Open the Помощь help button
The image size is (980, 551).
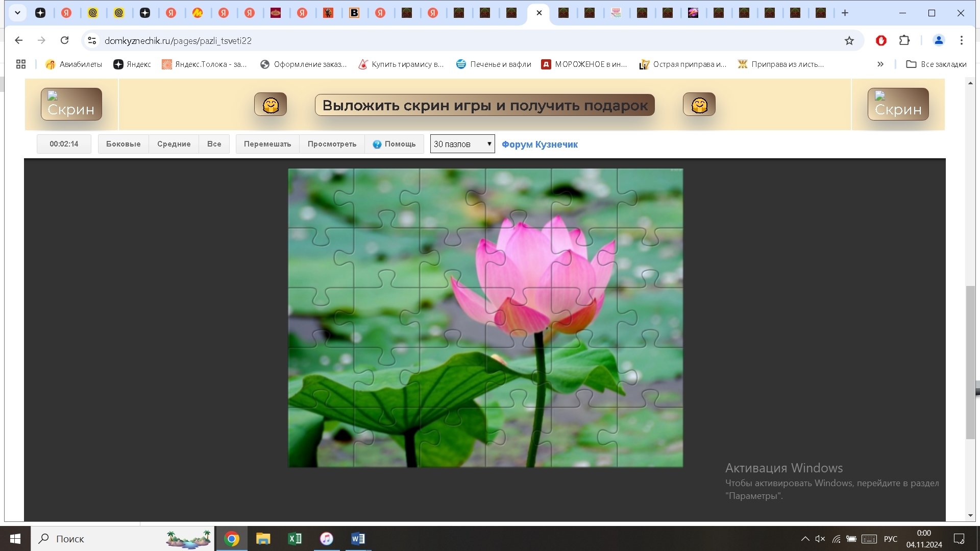[x=394, y=144]
